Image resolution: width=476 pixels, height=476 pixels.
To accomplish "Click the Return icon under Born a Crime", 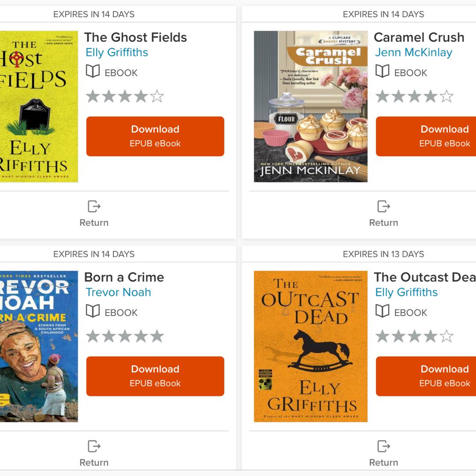I will (x=94, y=446).
